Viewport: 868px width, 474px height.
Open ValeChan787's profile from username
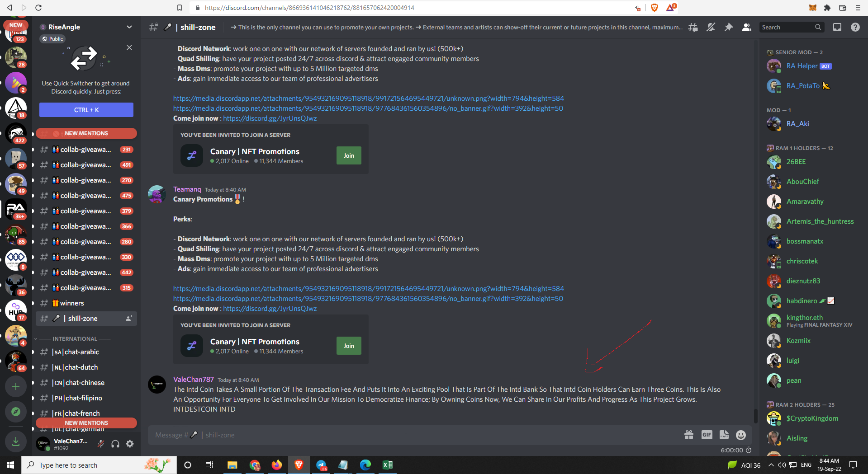pos(194,380)
